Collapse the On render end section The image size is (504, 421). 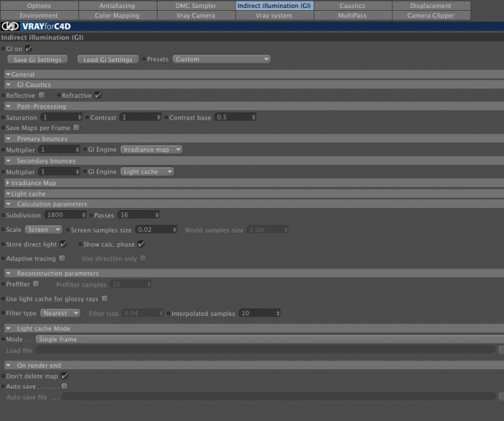(x=9, y=366)
